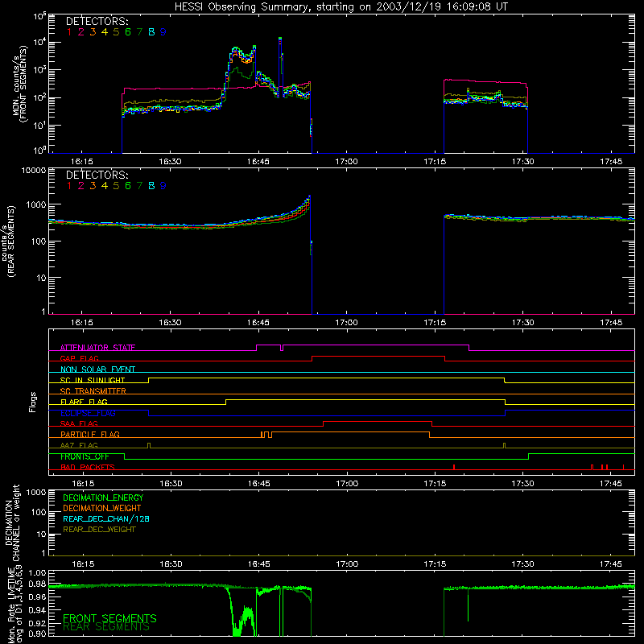Select detector 1 in front segments legend
Viewport: 644px width, 644px height.
point(69,32)
